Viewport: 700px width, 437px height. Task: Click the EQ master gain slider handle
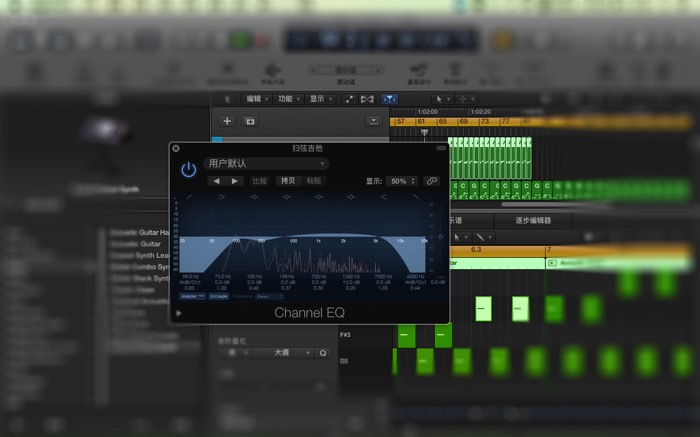point(440,237)
